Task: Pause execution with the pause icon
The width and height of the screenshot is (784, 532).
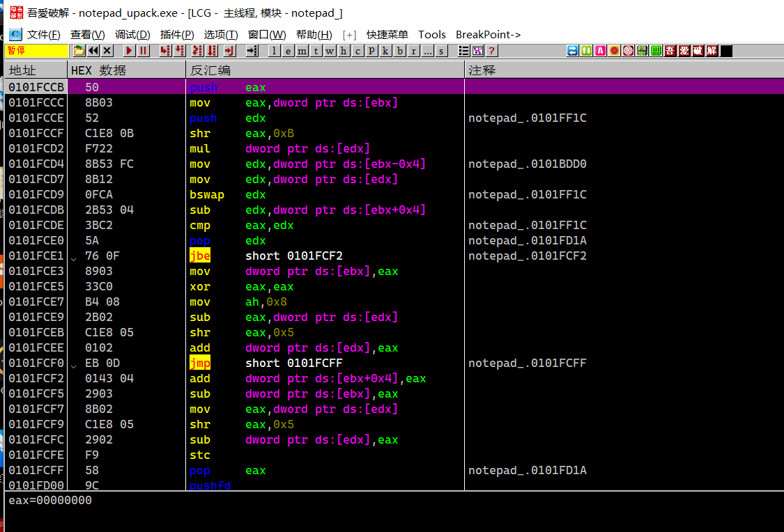Action: pos(144,51)
